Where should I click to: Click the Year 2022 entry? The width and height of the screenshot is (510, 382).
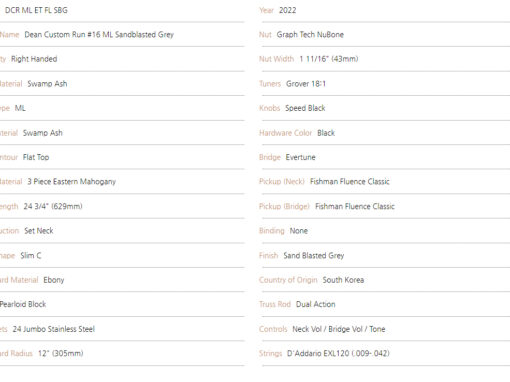point(278,10)
